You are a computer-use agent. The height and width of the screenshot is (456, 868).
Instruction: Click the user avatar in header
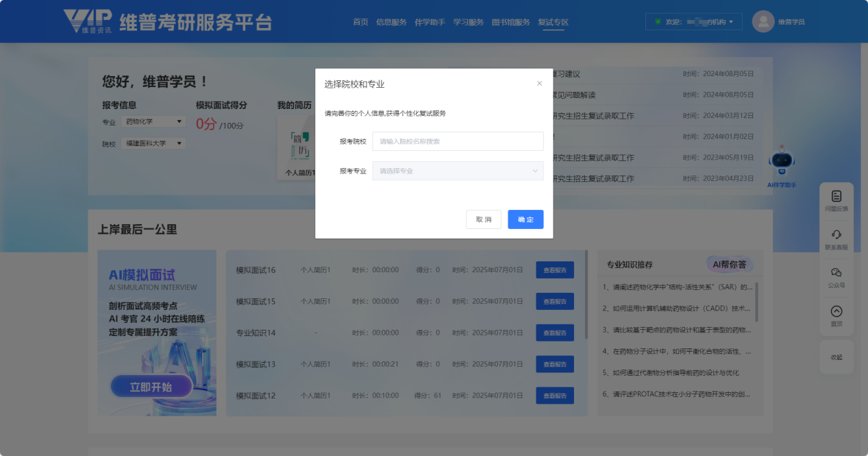(762, 22)
